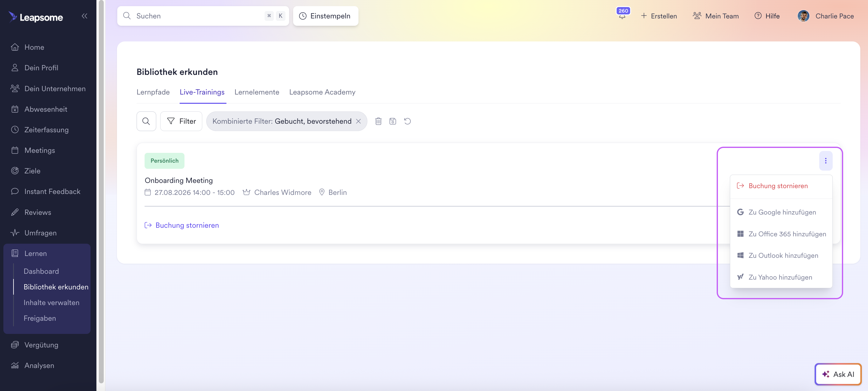Screen dimensions: 868x391
Task: Open the table search magnifier button
Action: (146, 121)
